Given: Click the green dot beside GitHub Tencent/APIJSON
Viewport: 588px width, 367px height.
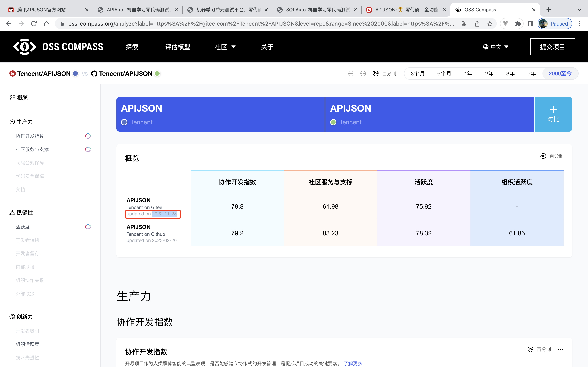Looking at the screenshot, I should [157, 73].
